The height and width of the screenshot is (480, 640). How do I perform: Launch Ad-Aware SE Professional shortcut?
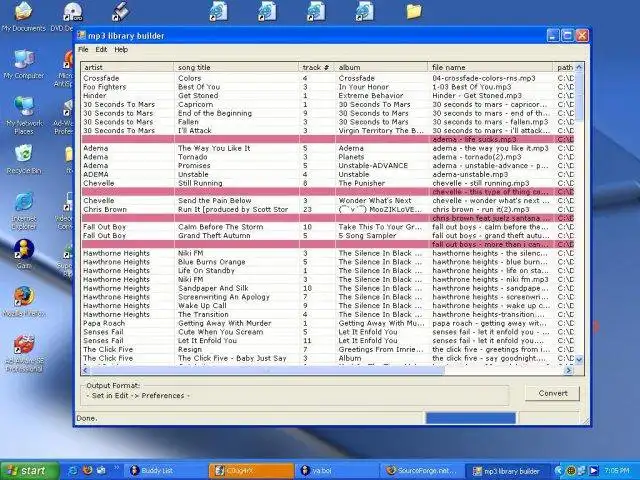pyautogui.click(x=24, y=353)
